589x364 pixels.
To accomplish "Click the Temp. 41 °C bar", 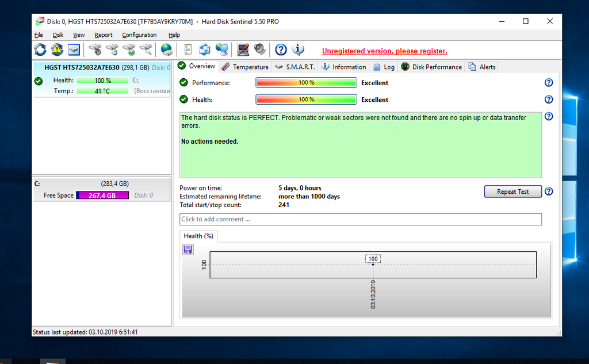I will [x=102, y=91].
